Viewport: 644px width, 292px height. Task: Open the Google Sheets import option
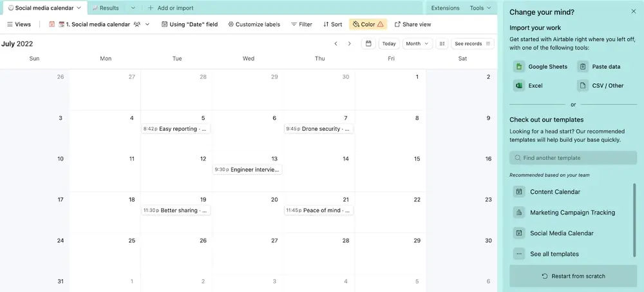click(541, 66)
